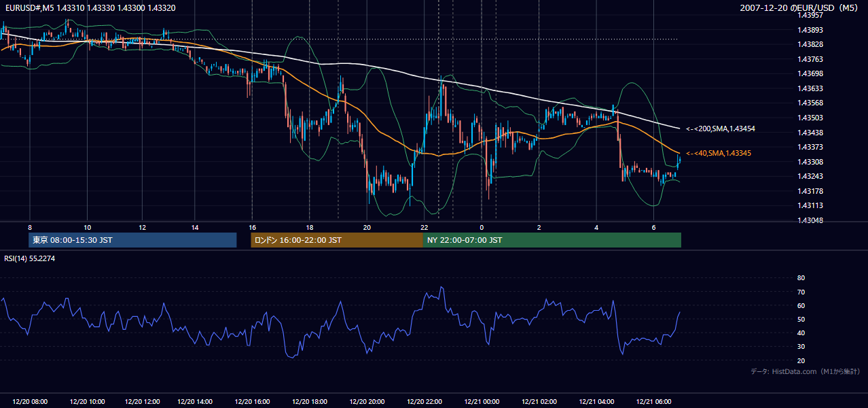
Task: Click price axis label 1.43178
Action: click(x=810, y=191)
